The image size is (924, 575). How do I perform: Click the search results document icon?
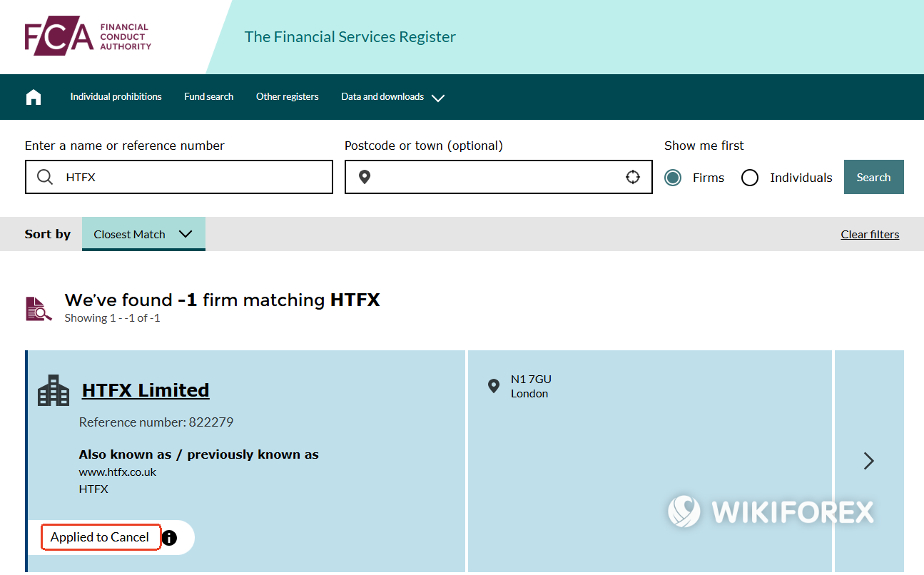(x=39, y=308)
